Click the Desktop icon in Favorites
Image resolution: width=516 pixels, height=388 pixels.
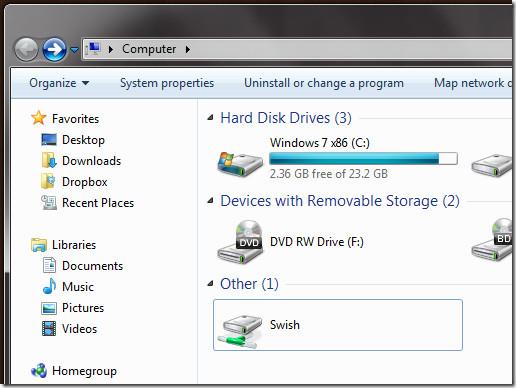[x=49, y=139]
